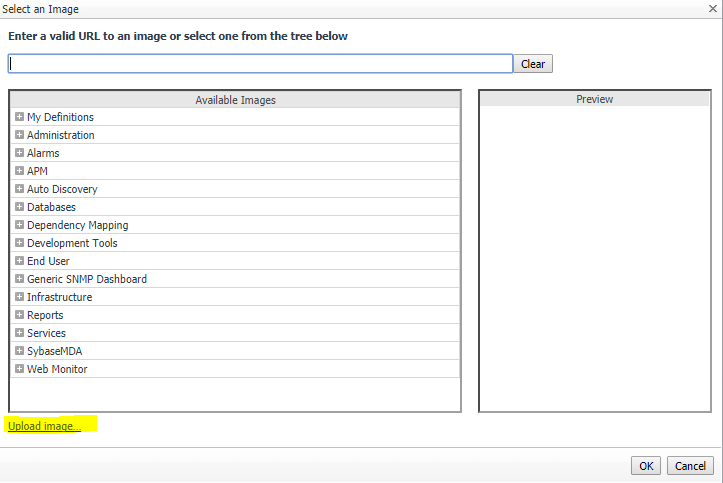Dismiss dialog with Cancel button
723x483 pixels.
click(690, 466)
